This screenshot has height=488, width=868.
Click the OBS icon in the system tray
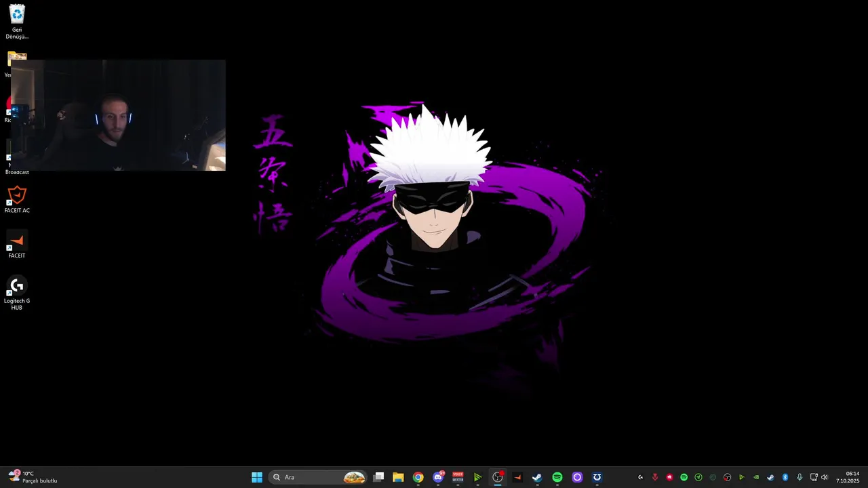point(727,477)
